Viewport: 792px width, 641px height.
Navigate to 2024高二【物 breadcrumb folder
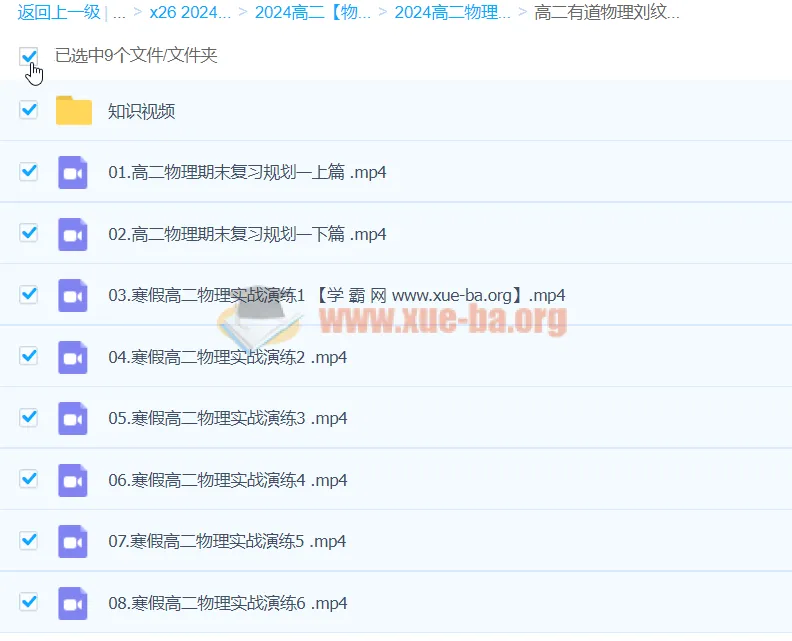(x=313, y=13)
